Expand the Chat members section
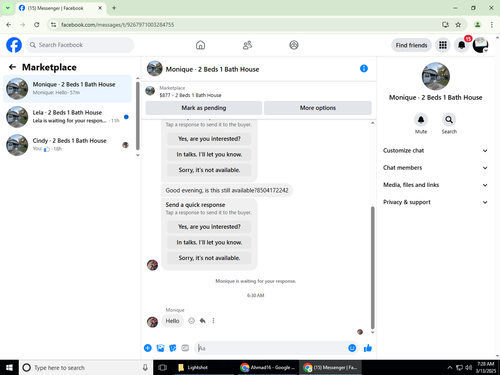The height and width of the screenshot is (375, 500). 435,168
